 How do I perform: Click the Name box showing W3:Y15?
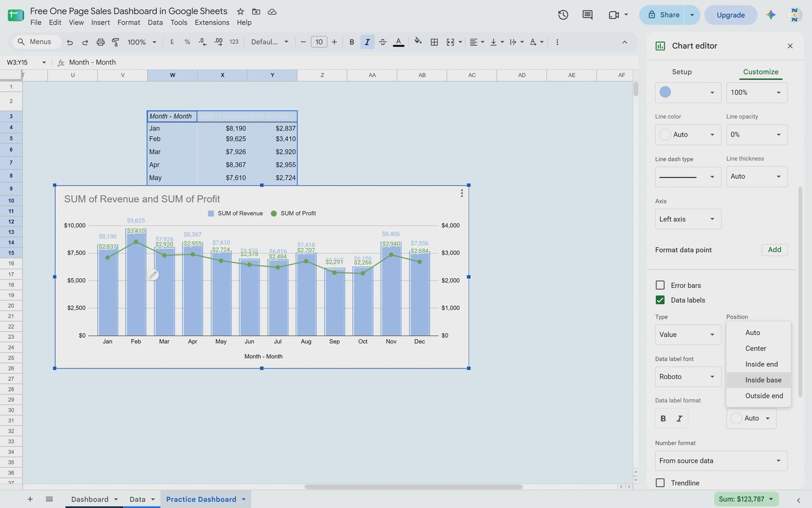(25, 62)
